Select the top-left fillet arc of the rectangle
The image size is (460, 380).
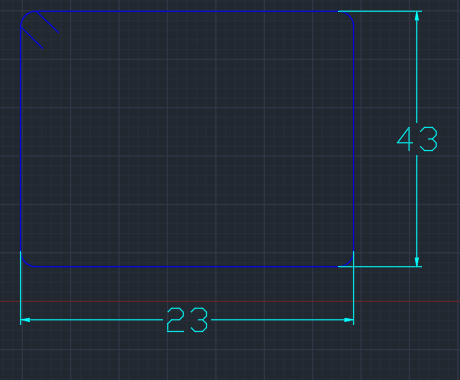(x=25, y=15)
